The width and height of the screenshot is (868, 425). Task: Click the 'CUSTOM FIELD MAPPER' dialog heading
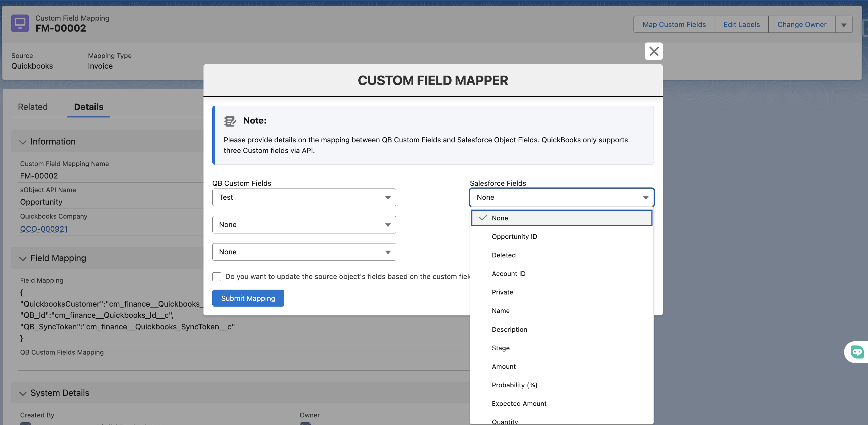coord(433,80)
